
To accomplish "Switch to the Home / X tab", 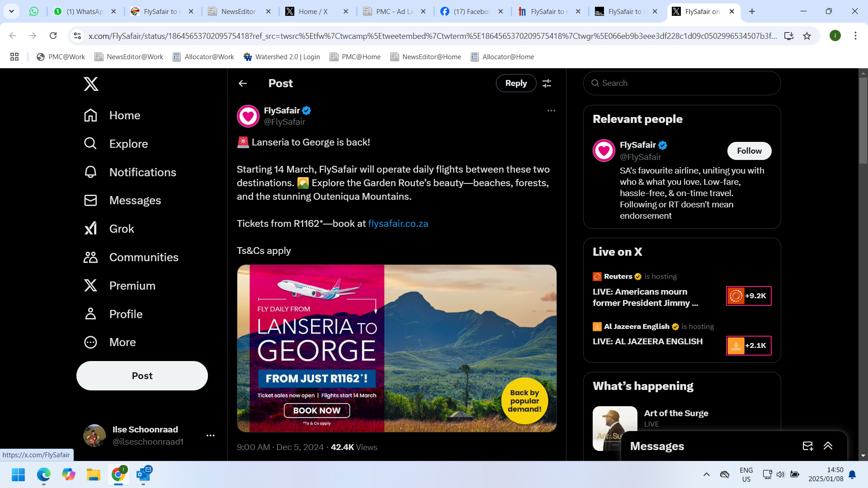I will tap(316, 11).
